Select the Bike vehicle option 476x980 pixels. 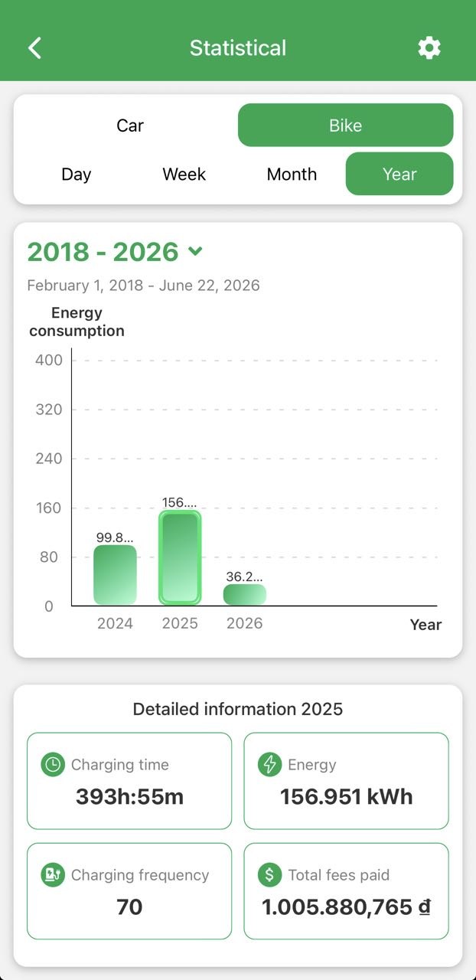coord(346,126)
